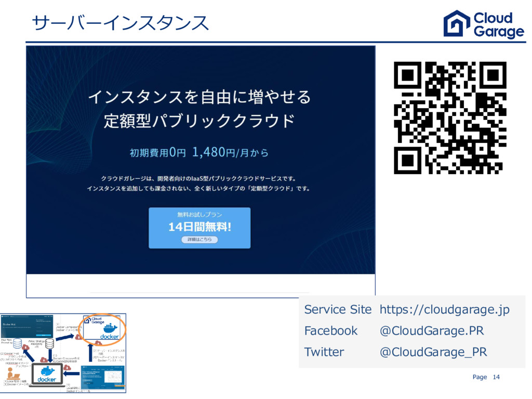The height and width of the screenshot is (399, 532).
Task: Click the 14日間無料! trial banner
Action: [199, 228]
